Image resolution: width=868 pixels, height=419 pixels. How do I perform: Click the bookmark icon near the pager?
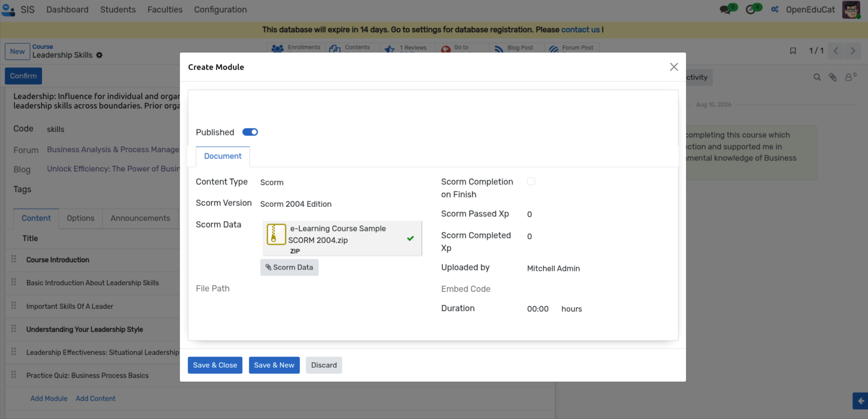[793, 51]
